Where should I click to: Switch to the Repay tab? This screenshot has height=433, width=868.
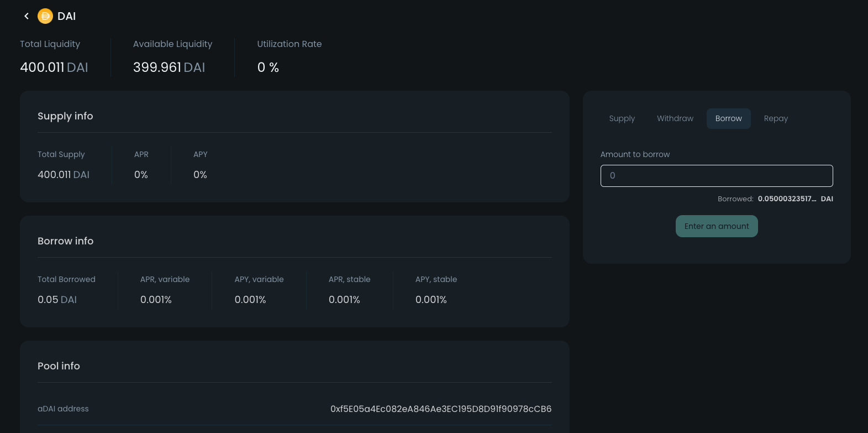[776, 118]
